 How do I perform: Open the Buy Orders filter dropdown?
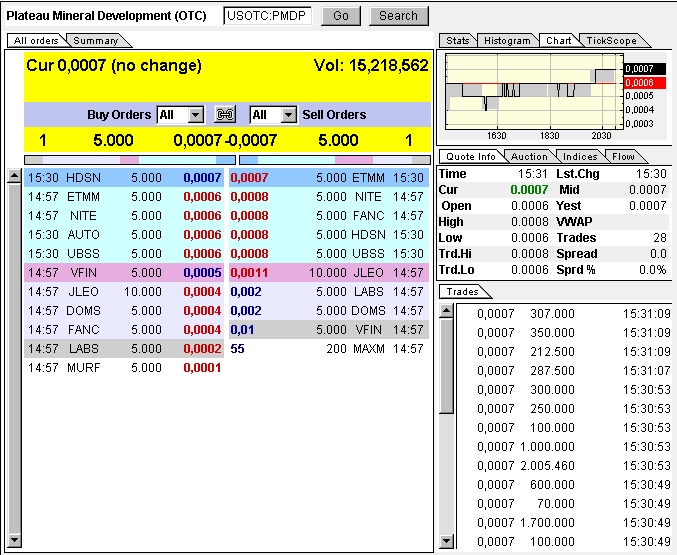[195, 115]
